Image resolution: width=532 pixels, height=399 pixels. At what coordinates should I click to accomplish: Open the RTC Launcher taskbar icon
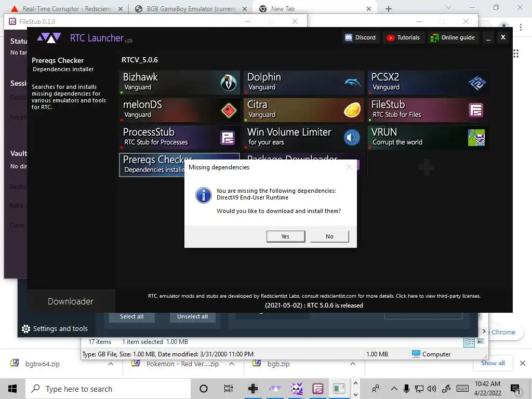[x=275, y=389]
